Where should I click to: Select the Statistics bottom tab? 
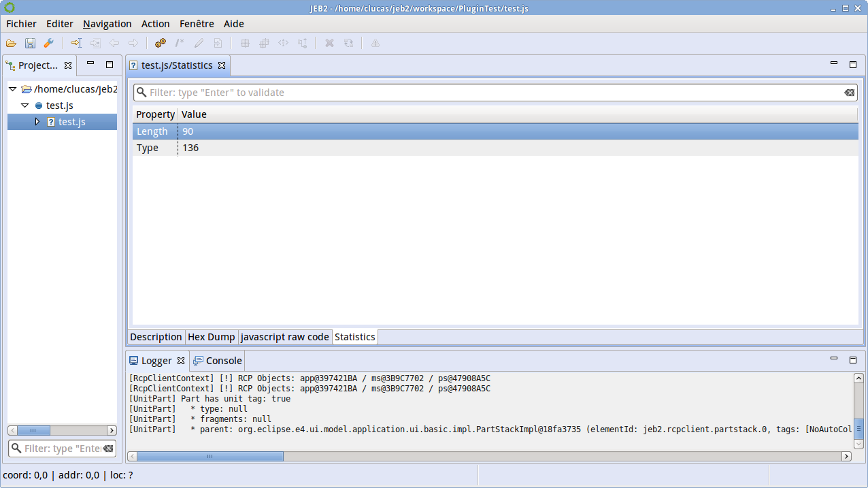pyautogui.click(x=354, y=337)
